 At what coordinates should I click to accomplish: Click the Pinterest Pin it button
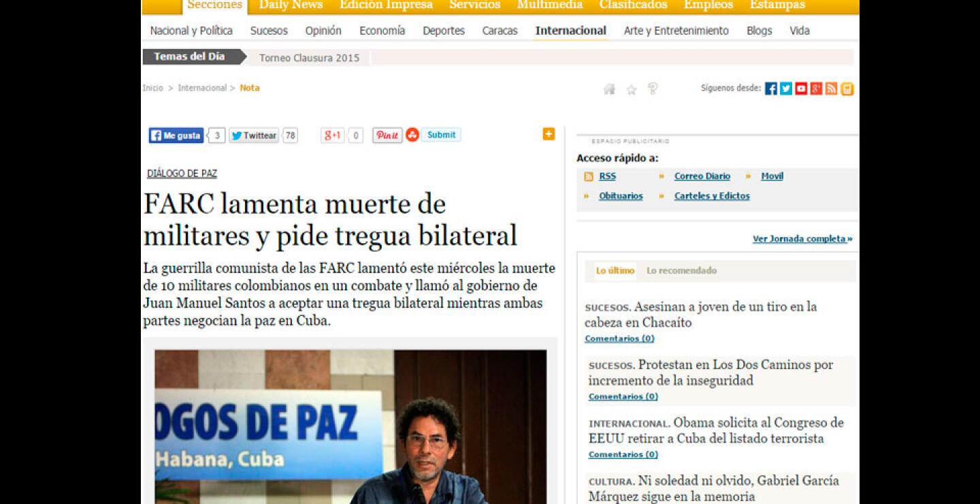[x=387, y=136]
